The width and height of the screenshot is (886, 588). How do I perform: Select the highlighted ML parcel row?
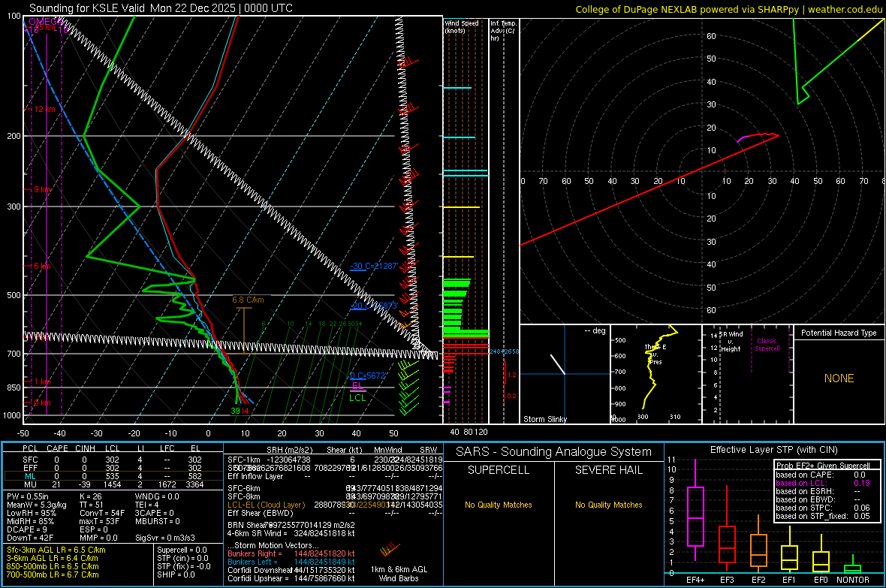click(113, 476)
